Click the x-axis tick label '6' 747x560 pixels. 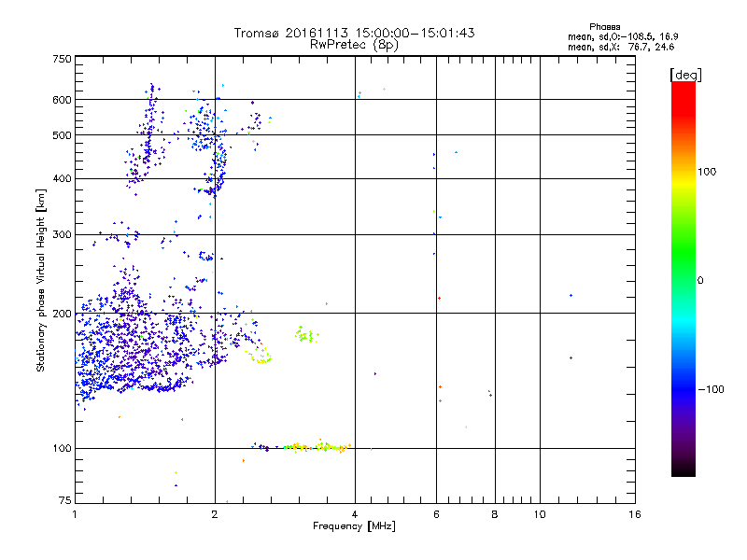pos(436,514)
